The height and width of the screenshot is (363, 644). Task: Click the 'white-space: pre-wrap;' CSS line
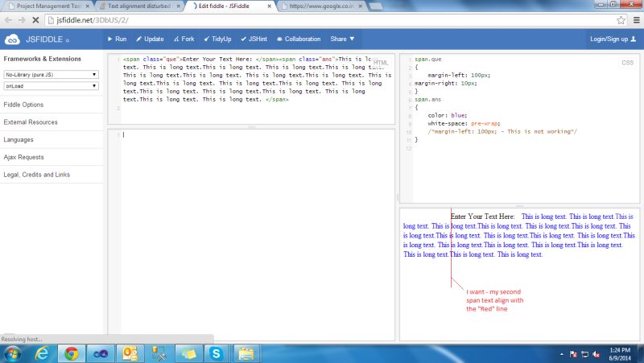point(464,123)
